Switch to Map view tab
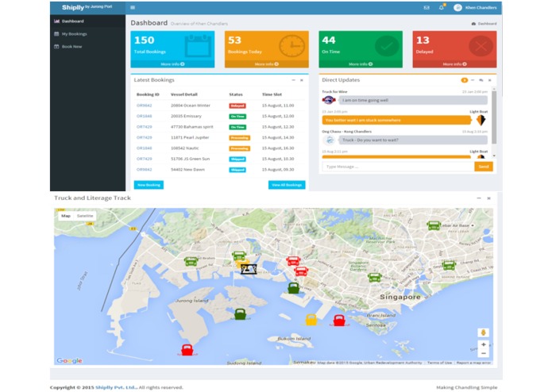This screenshot has width=552, height=392. [x=66, y=216]
